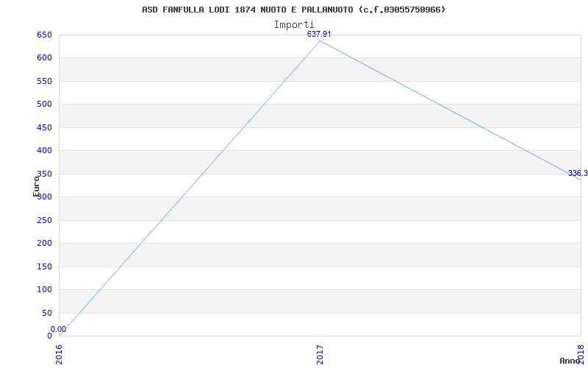The height and width of the screenshot is (368, 588).
Task: Click the 100 y-axis tick label
Action: tap(44, 289)
